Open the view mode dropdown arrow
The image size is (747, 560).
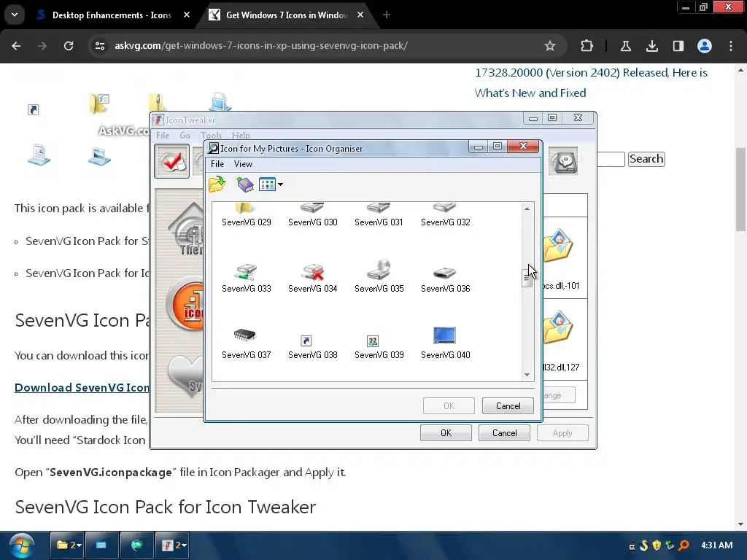[x=280, y=184]
